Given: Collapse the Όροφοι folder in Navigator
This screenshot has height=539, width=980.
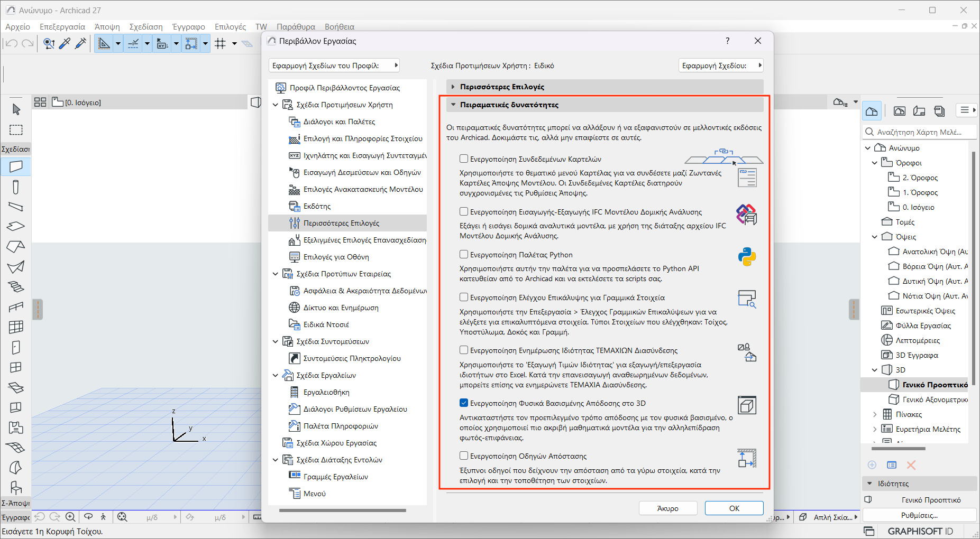Looking at the screenshot, I should [875, 163].
